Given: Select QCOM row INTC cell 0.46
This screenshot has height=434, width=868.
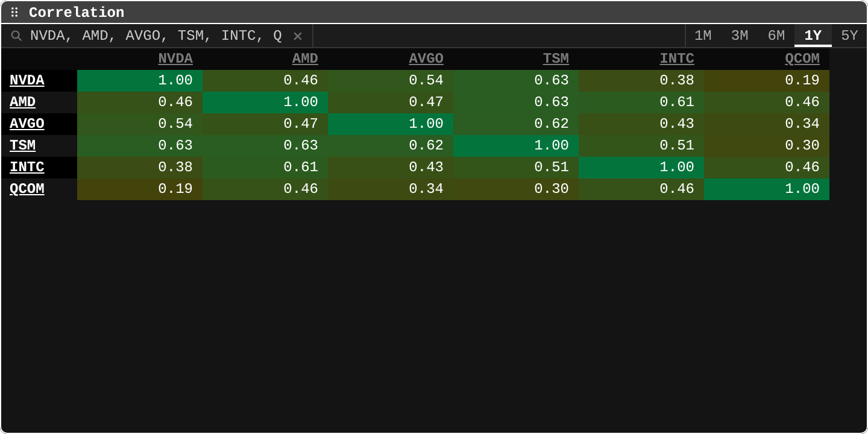Looking at the screenshot, I should click(641, 189).
